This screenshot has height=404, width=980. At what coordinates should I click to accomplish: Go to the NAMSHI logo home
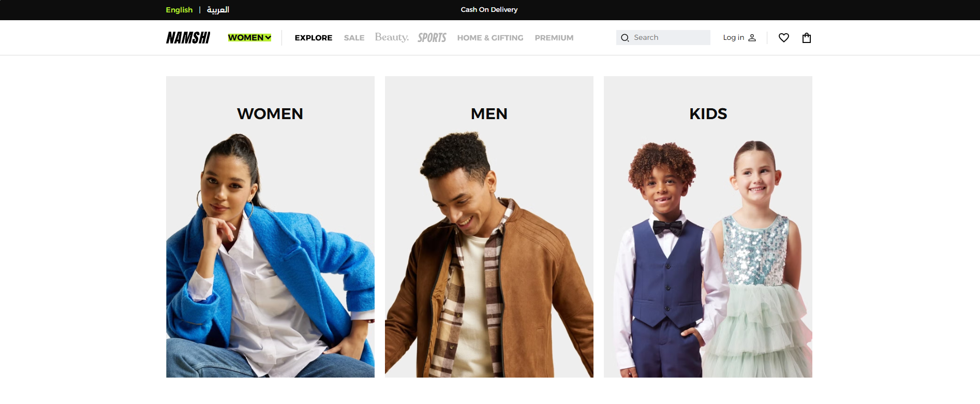(188, 38)
